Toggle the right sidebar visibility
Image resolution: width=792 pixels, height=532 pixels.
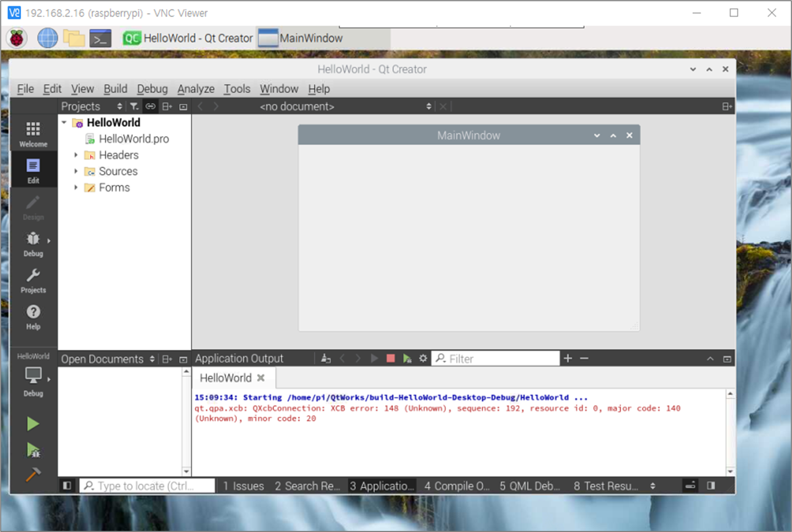[x=711, y=485]
